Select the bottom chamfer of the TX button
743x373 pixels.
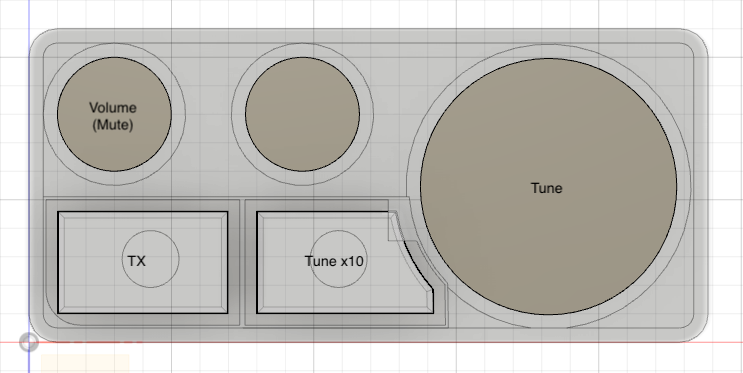click(x=143, y=309)
